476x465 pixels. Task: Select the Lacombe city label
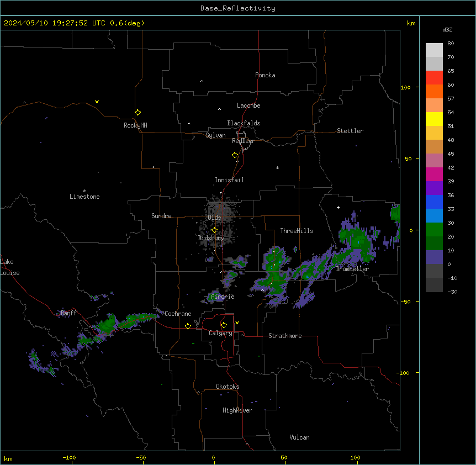(x=248, y=105)
